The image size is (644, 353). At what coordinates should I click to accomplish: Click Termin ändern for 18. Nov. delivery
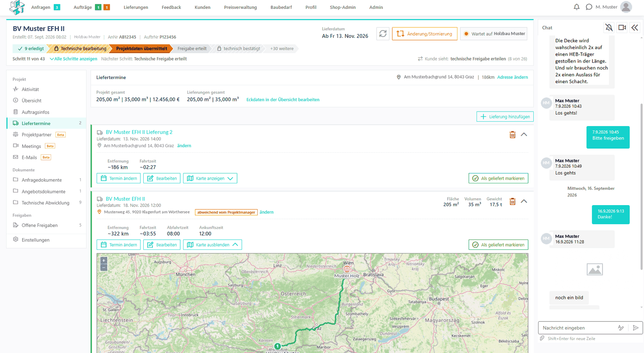(119, 245)
